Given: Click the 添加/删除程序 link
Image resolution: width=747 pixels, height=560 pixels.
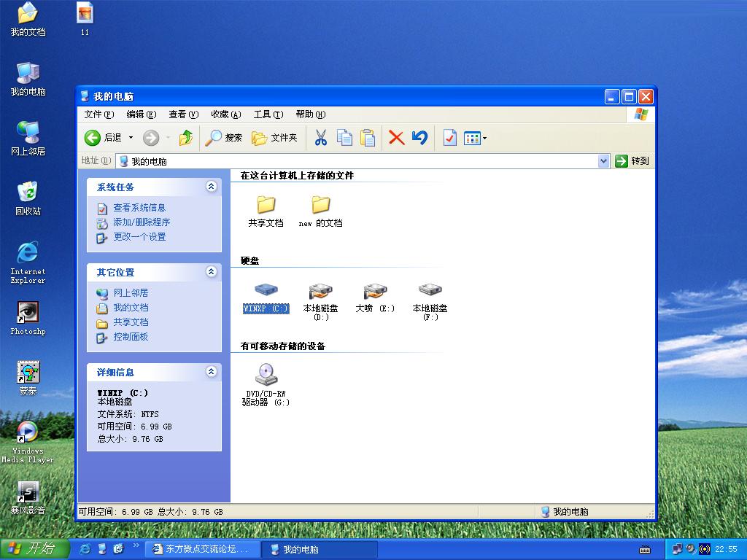Looking at the screenshot, I should [x=142, y=222].
